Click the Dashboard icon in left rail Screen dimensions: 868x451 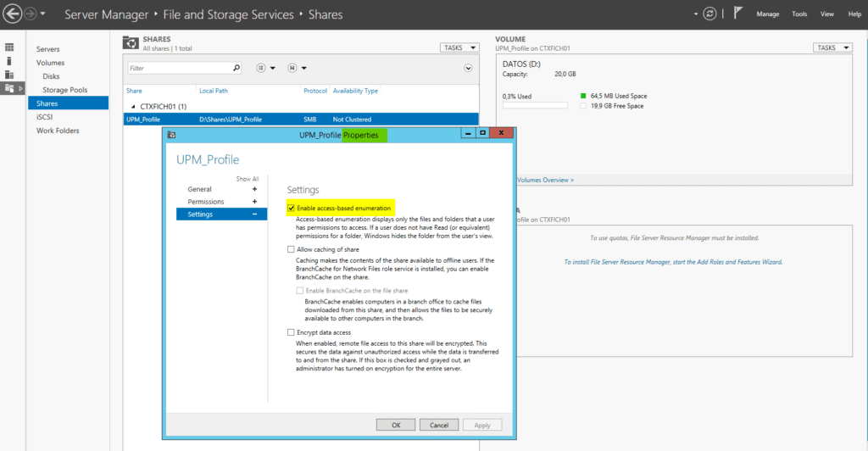pos(9,47)
